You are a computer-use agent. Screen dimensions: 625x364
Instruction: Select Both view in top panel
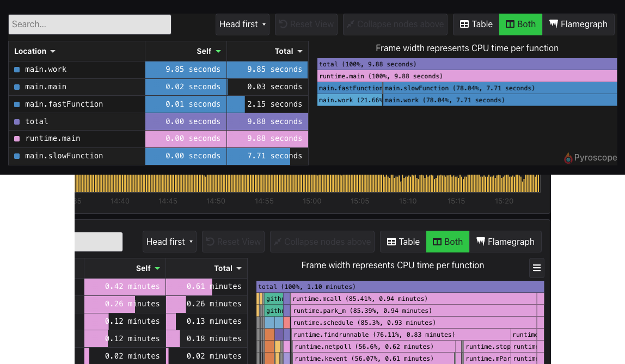tap(520, 24)
